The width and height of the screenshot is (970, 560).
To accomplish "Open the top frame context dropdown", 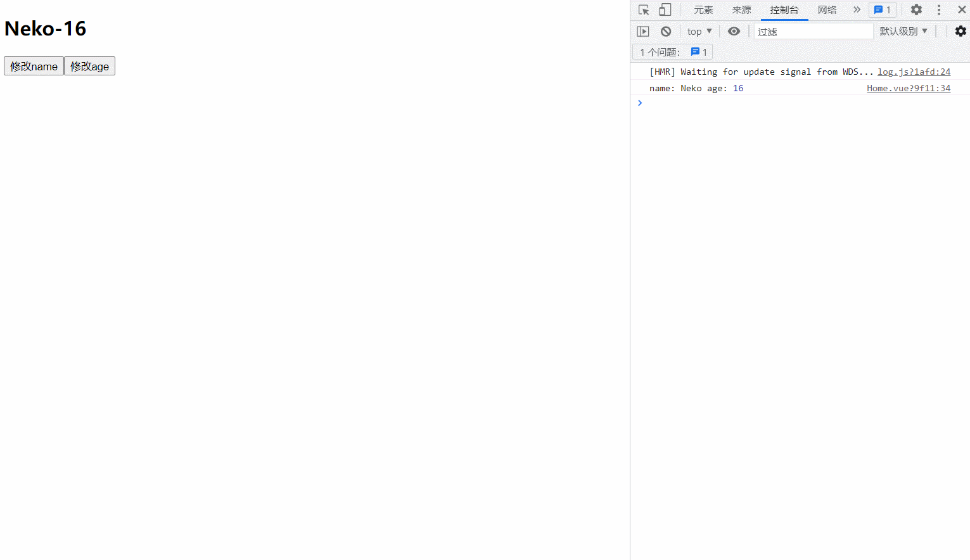I will (698, 31).
